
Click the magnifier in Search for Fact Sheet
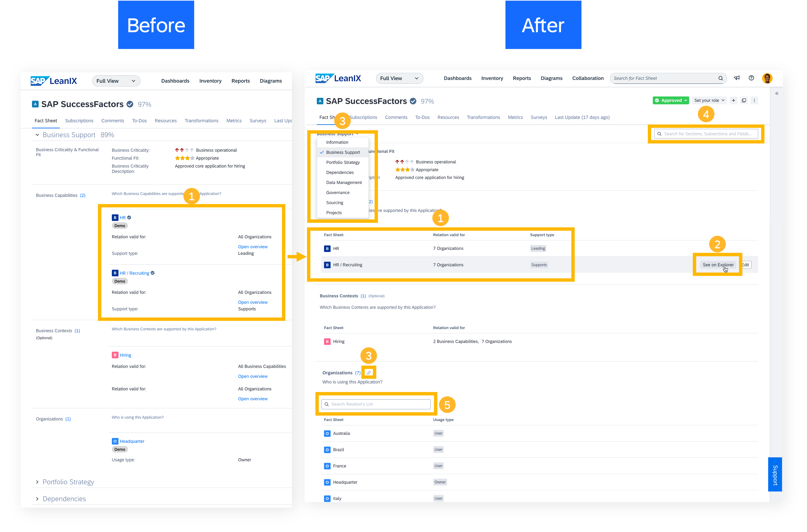tap(720, 78)
